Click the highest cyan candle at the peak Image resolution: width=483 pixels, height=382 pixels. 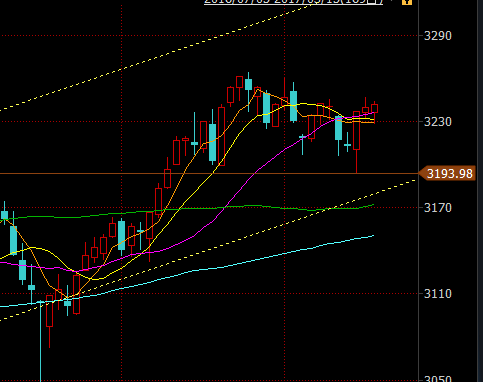pyautogui.click(x=248, y=84)
